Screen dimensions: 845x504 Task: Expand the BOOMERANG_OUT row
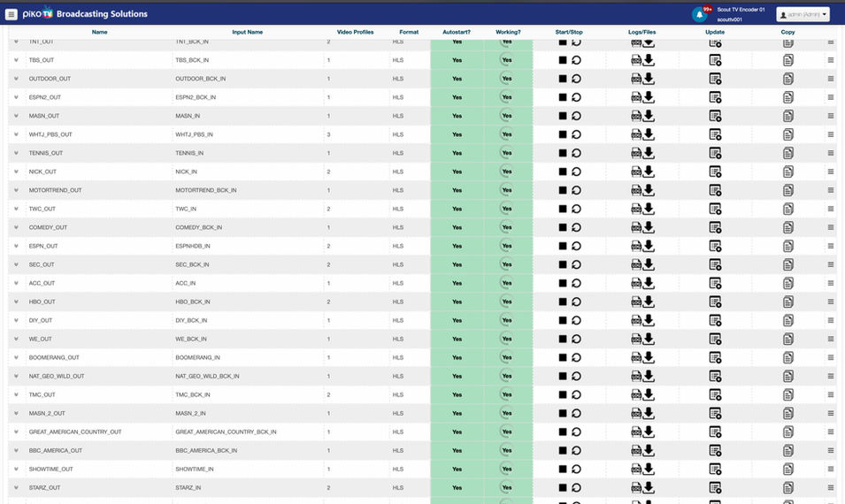tap(16, 357)
